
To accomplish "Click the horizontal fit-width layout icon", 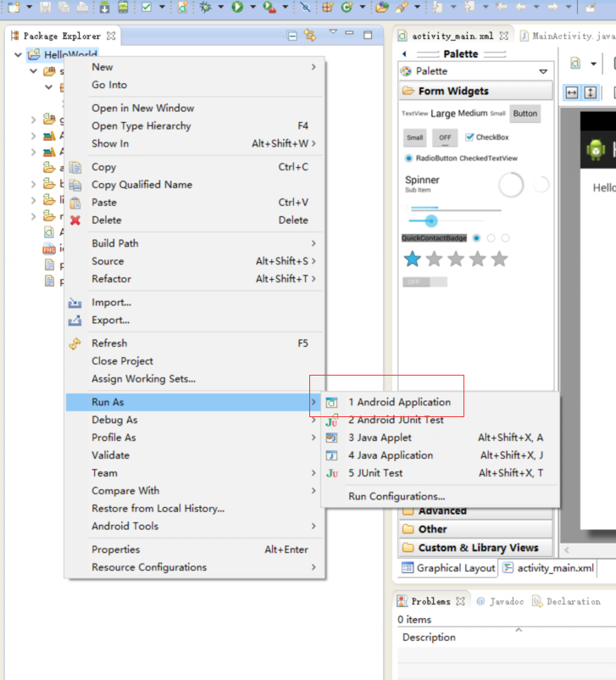I will [572, 92].
